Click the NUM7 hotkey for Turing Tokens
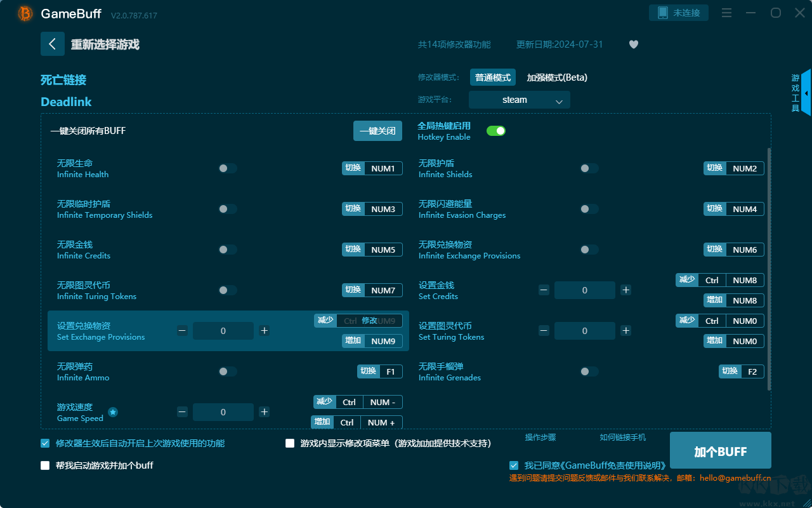Screen dimensions: 812x508 [383, 290]
